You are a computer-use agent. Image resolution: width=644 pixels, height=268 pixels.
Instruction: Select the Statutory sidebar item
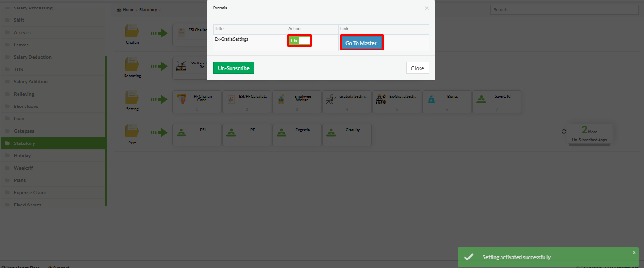coord(53,143)
